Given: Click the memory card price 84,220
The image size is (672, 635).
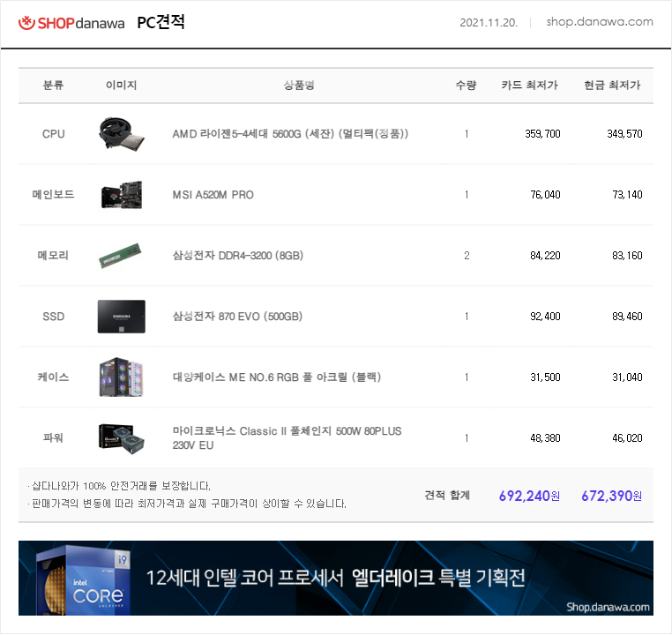Looking at the screenshot, I should tap(545, 256).
